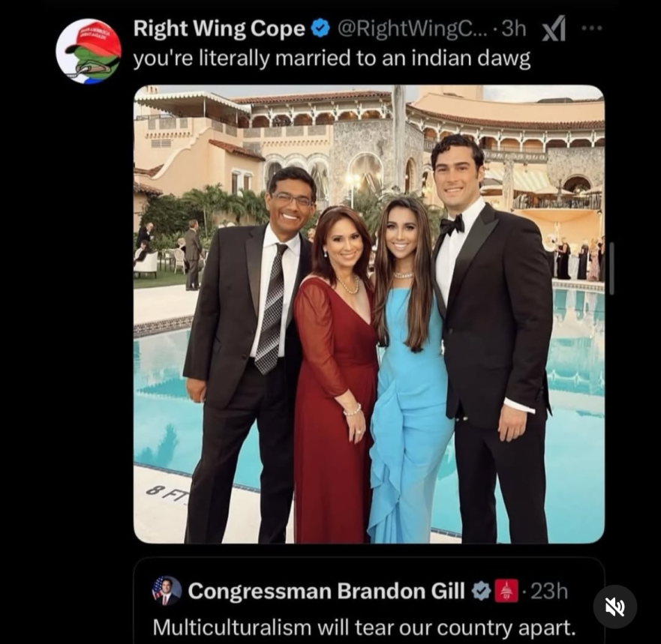Open the Grok icon on the post
Viewport: 661px width, 644px height.
(x=554, y=28)
